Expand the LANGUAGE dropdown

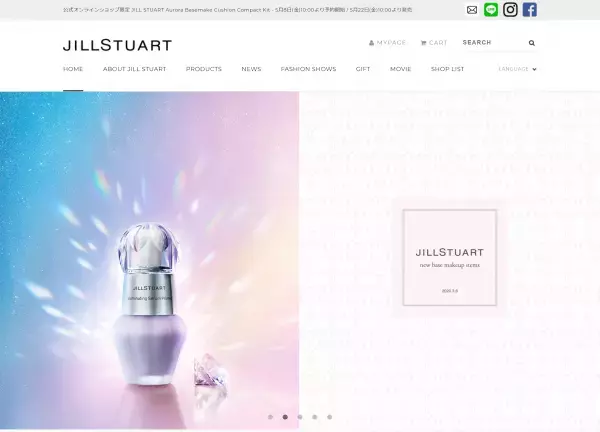[x=517, y=69]
